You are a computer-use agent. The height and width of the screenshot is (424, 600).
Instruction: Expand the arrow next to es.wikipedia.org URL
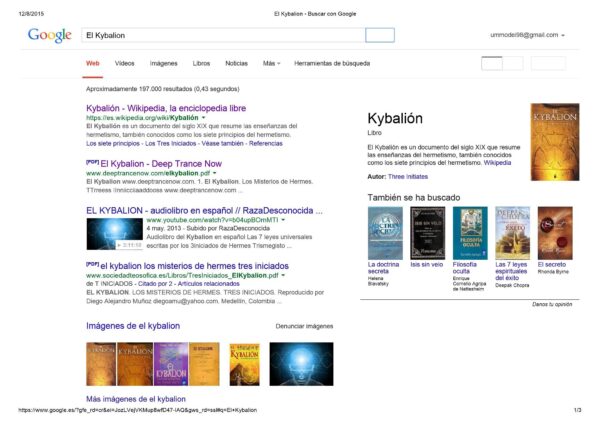[204, 118]
